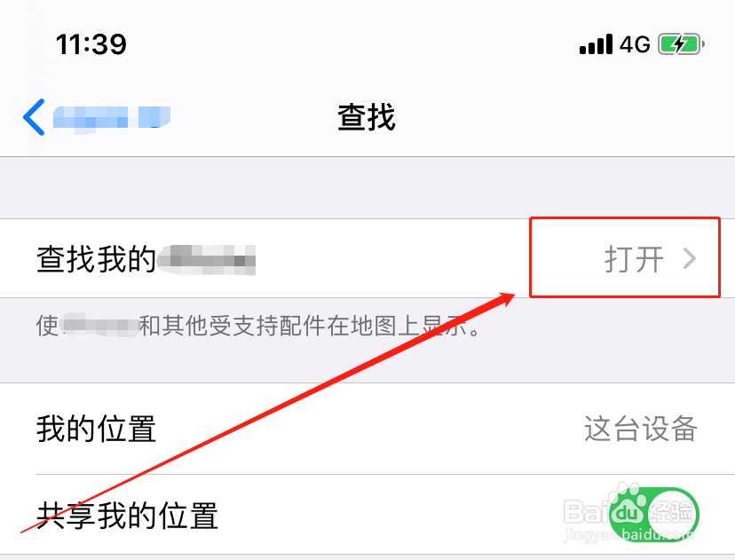Tap the 这台设备 value text
Viewport: 735px width, 560px height.
coord(640,429)
